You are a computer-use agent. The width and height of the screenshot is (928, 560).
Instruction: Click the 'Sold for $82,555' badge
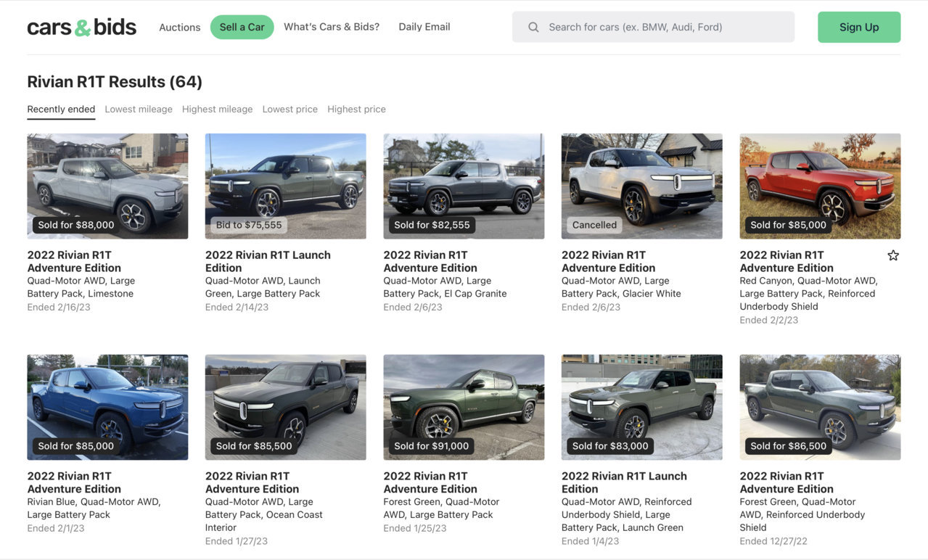[432, 225]
